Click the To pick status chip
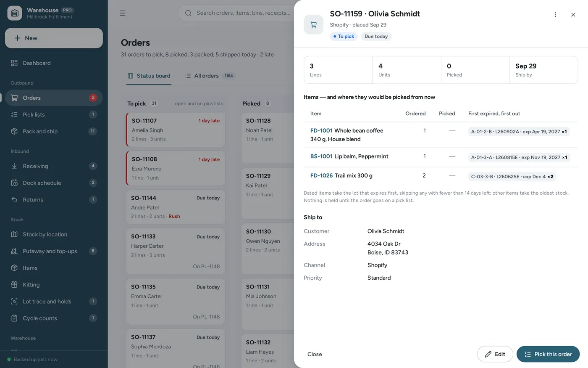The height and width of the screenshot is (368, 588). click(x=344, y=37)
